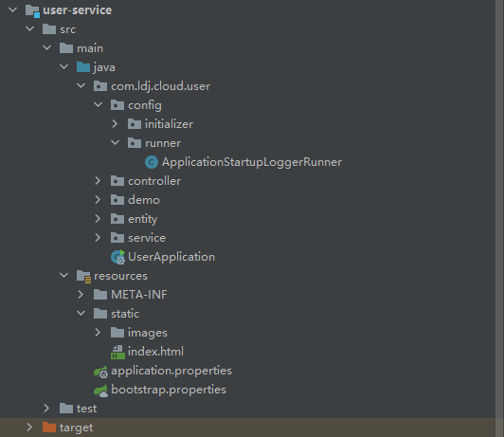504x437 pixels.
Task: Click the config package icon
Action: (x=117, y=105)
